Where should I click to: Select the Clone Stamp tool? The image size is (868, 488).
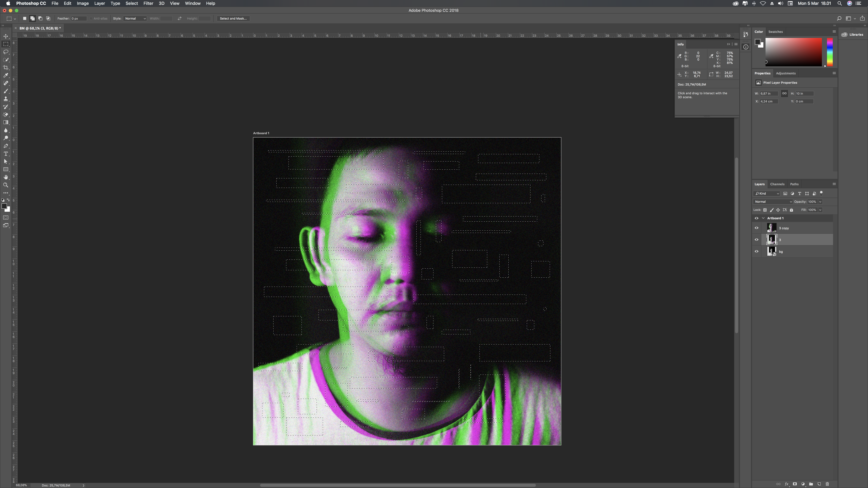[x=6, y=99]
